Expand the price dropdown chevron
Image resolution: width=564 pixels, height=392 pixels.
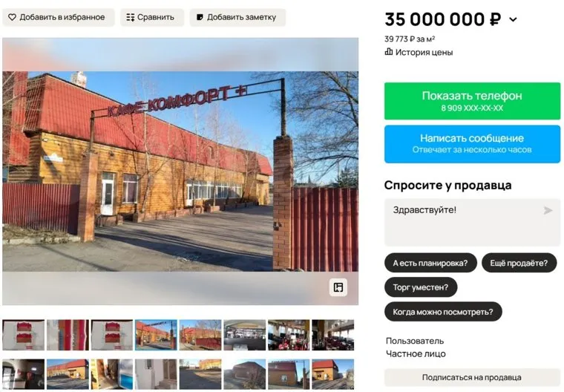[514, 19]
